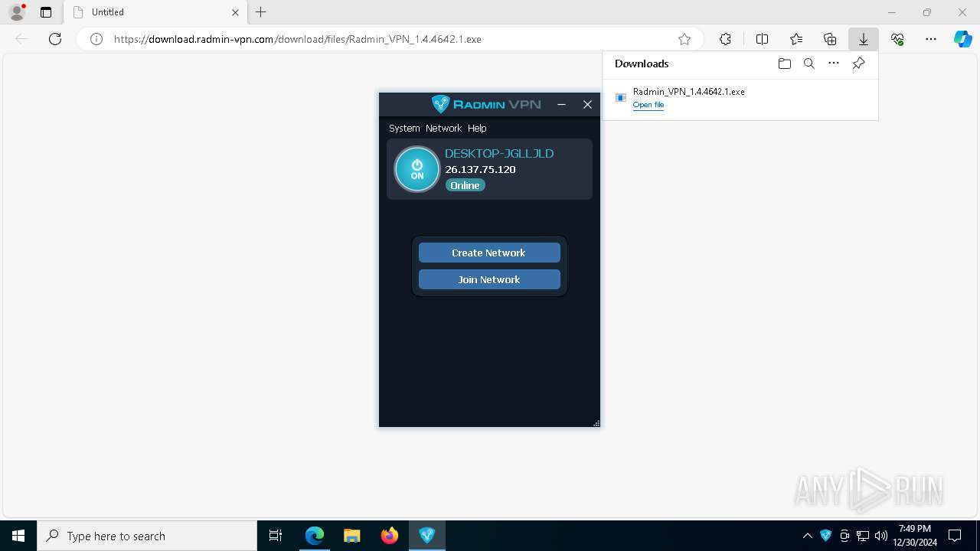Open network status in system tray

click(863, 536)
